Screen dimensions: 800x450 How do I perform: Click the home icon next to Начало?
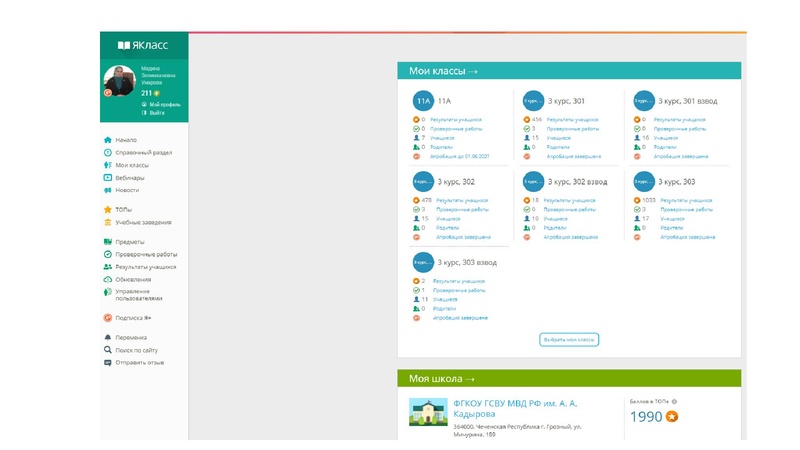[107, 140]
